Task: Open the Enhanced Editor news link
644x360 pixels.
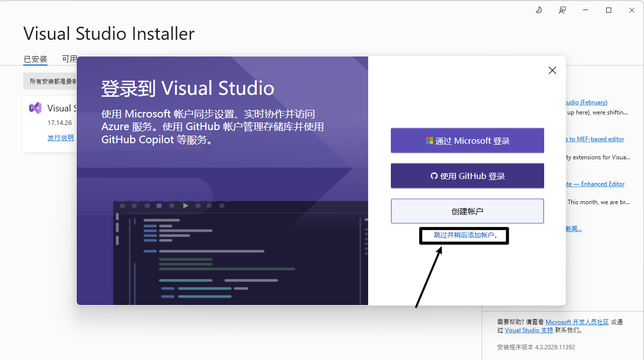Action: pos(595,184)
